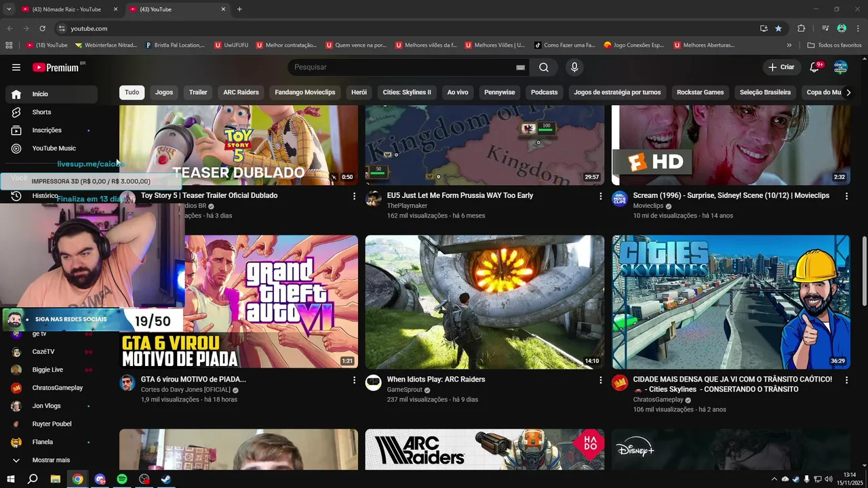868x488 pixels.
Task: Open the notifications bell
Action: coord(815,67)
